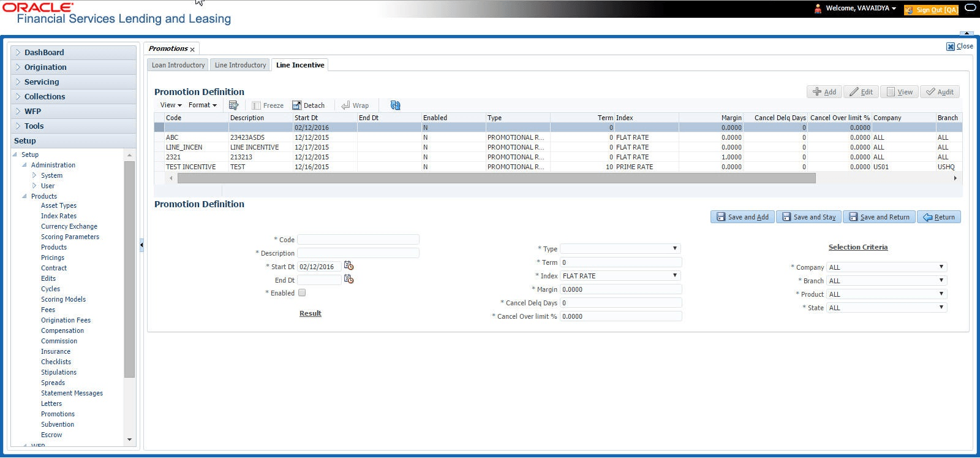Open Index Rates in setup tree
This screenshot has width=980, height=458.
pos(59,216)
